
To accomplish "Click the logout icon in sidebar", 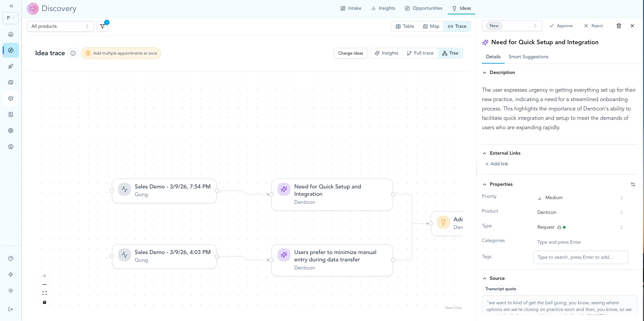I will point(11,309).
